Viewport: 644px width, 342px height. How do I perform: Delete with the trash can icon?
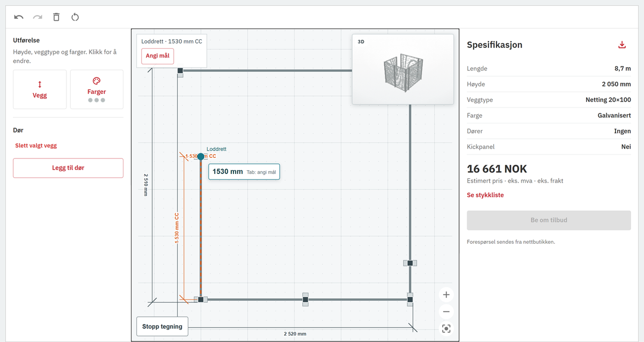click(x=56, y=17)
